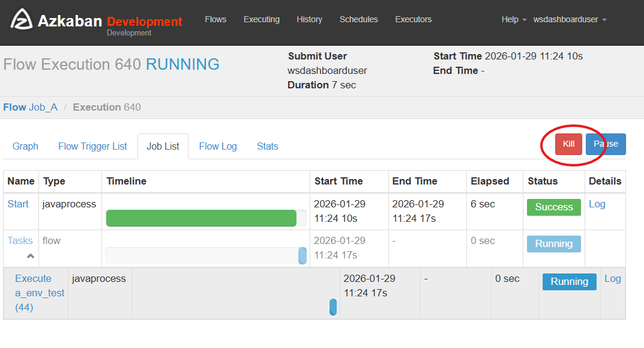The width and height of the screenshot is (644, 348).
Task: Switch to the Graph tab
Action: 25,146
